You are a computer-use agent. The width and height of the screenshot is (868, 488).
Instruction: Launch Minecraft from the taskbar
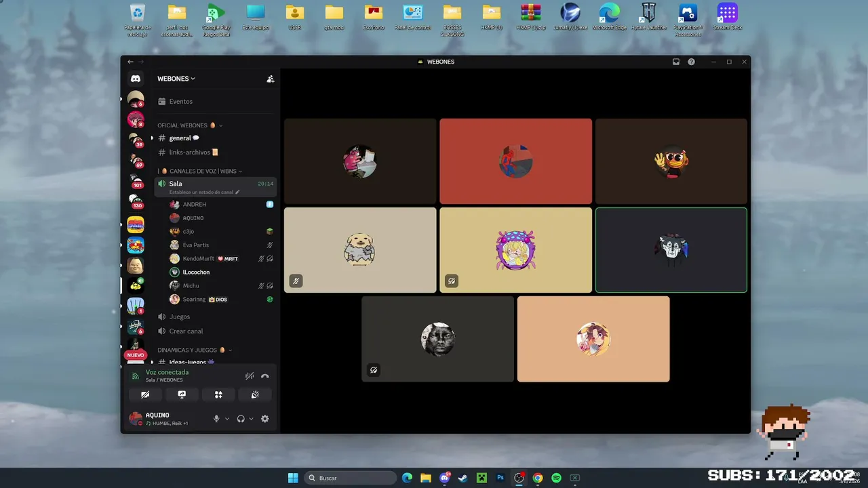481,478
